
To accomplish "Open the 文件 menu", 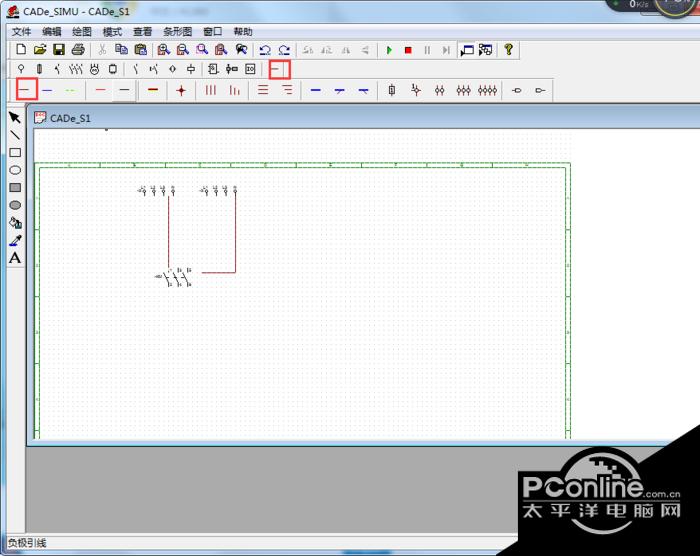I will (21, 32).
